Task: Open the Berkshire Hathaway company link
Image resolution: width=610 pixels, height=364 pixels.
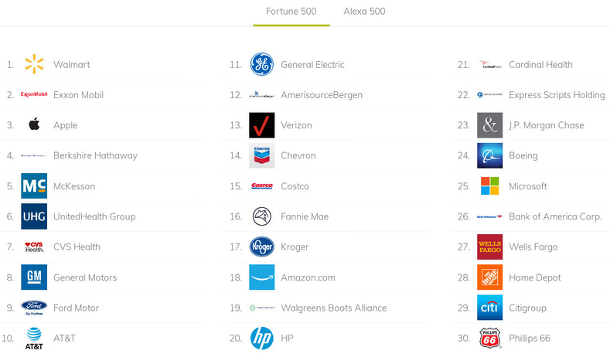Action: click(x=95, y=155)
